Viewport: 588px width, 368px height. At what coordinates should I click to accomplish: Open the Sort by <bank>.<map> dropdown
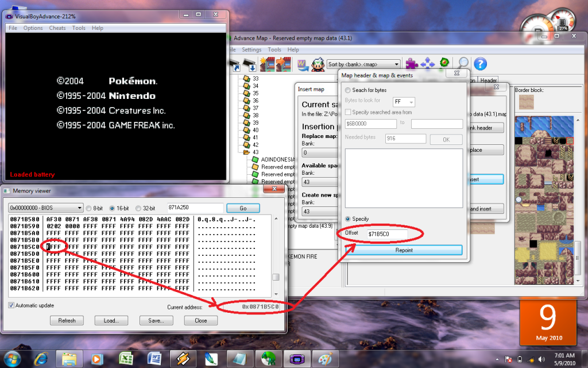363,64
